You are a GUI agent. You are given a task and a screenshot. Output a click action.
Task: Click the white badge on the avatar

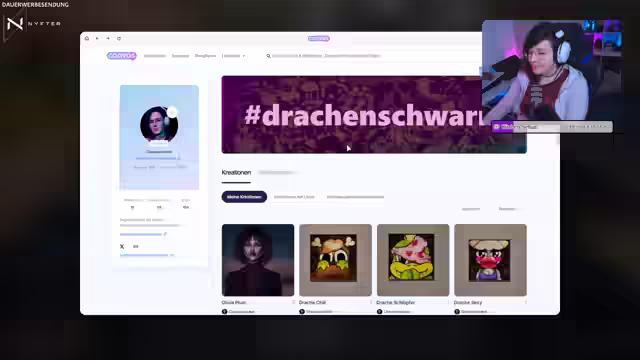(172, 112)
